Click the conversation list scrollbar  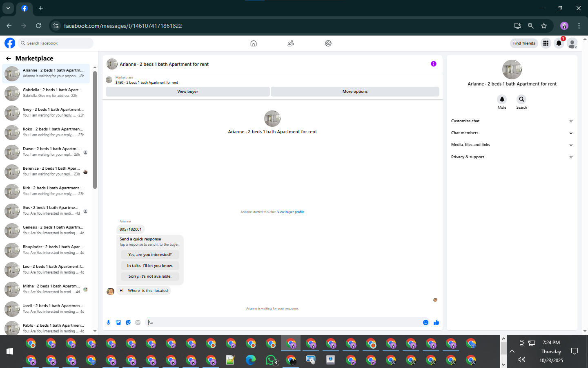pos(95,130)
